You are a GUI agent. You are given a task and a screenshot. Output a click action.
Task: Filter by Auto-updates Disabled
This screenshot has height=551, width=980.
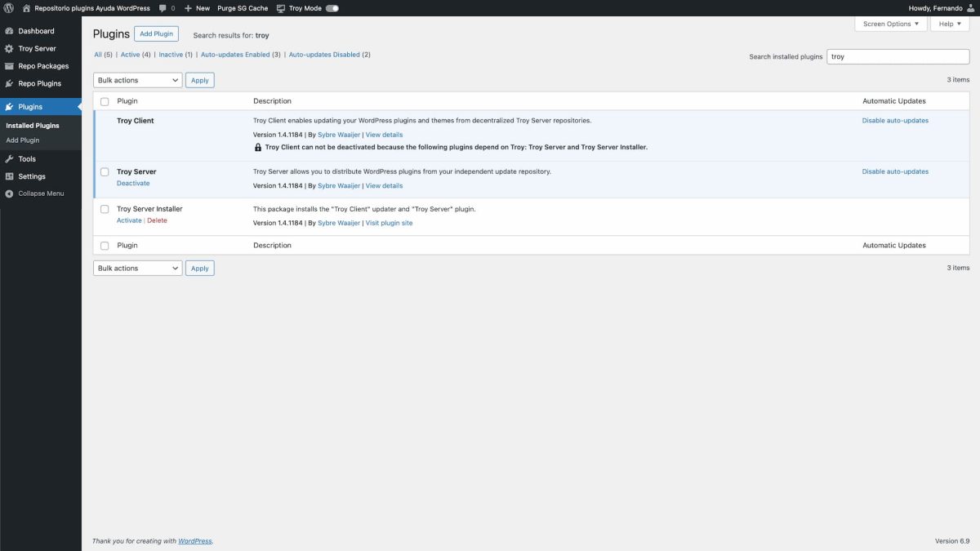(x=324, y=55)
